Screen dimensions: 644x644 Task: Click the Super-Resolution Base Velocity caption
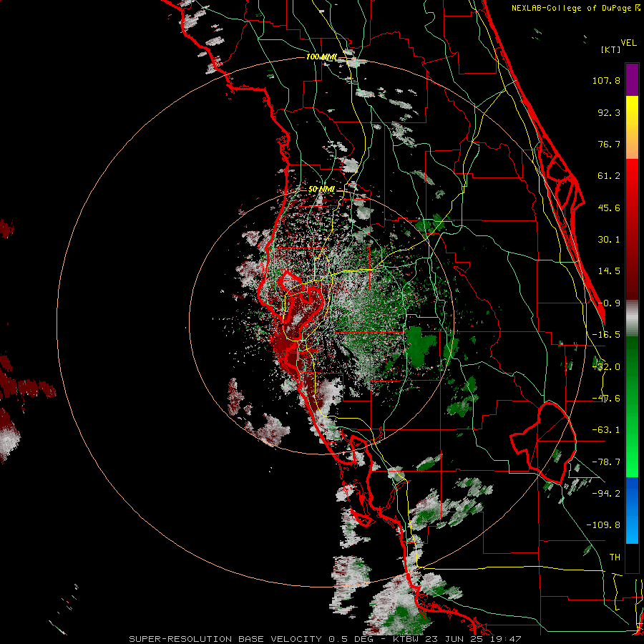click(x=326, y=639)
